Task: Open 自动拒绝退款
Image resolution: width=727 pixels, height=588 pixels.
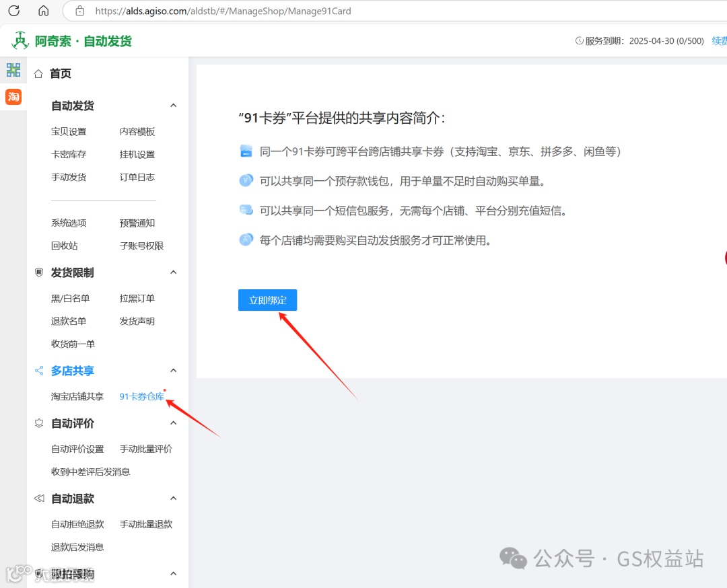Action: tap(77, 525)
